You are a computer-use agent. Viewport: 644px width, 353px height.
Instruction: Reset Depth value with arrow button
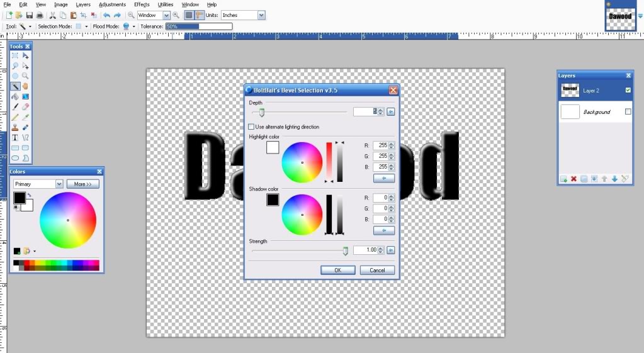[x=390, y=111]
